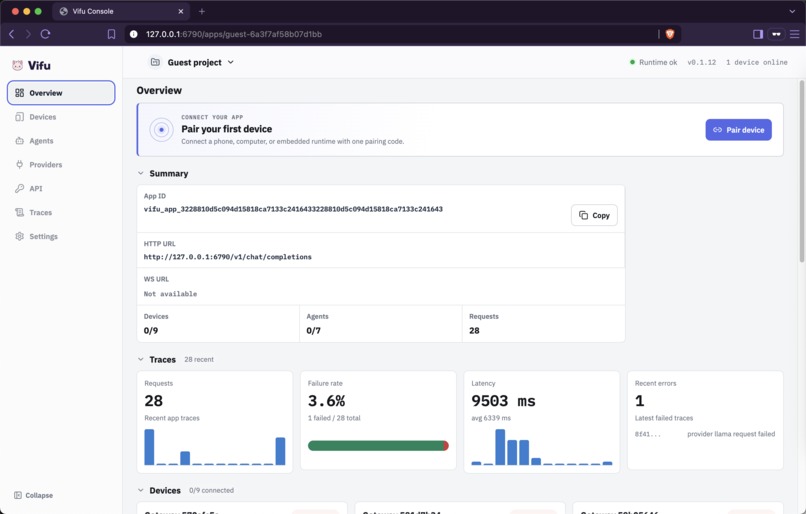The image size is (806, 514).
Task: Go forward in browser history
Action: point(28,34)
